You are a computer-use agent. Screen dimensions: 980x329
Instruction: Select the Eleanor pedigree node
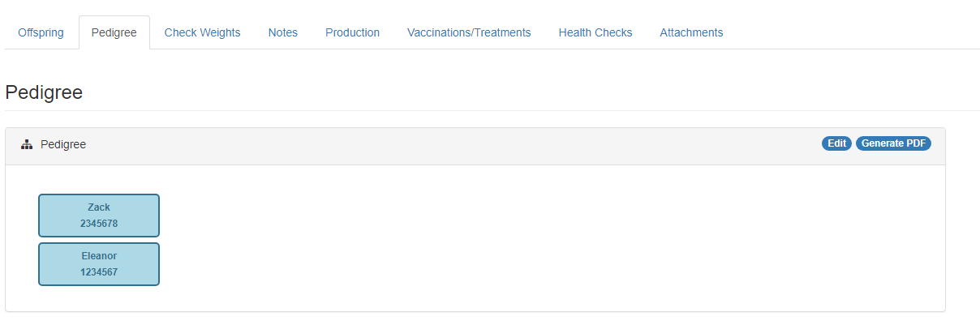coord(99,264)
